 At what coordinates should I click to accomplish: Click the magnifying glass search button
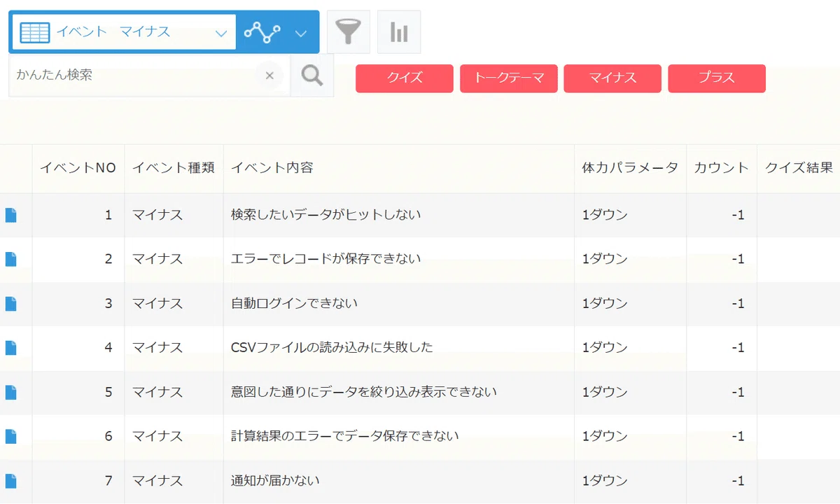(311, 75)
